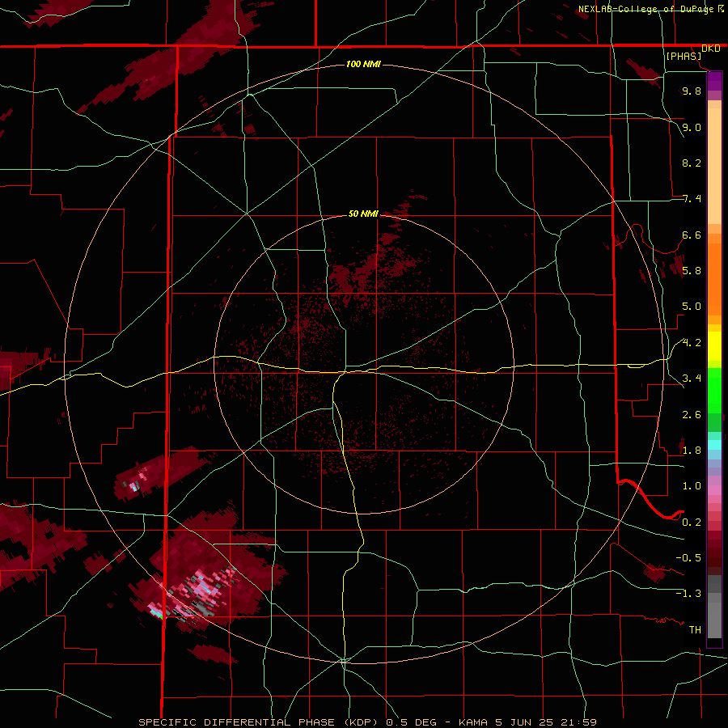Click the radar site where the yellow highways cross
Screen dimensions: 728x728
[x=345, y=372]
